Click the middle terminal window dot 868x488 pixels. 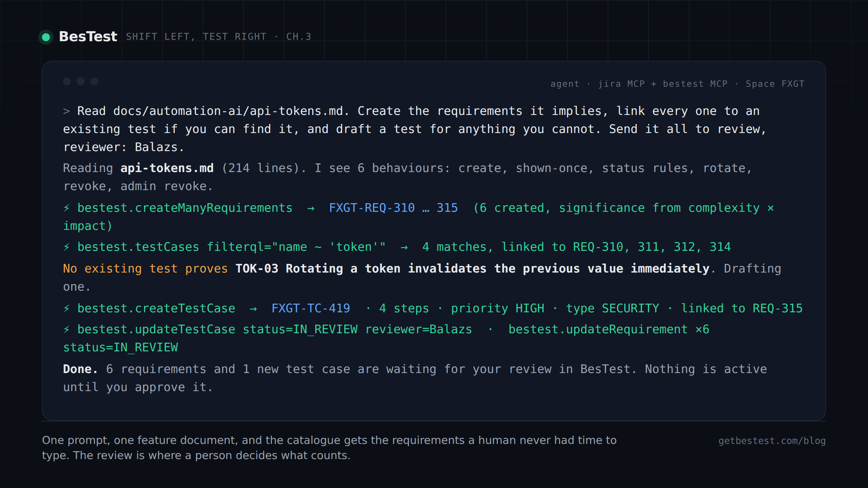click(x=81, y=81)
